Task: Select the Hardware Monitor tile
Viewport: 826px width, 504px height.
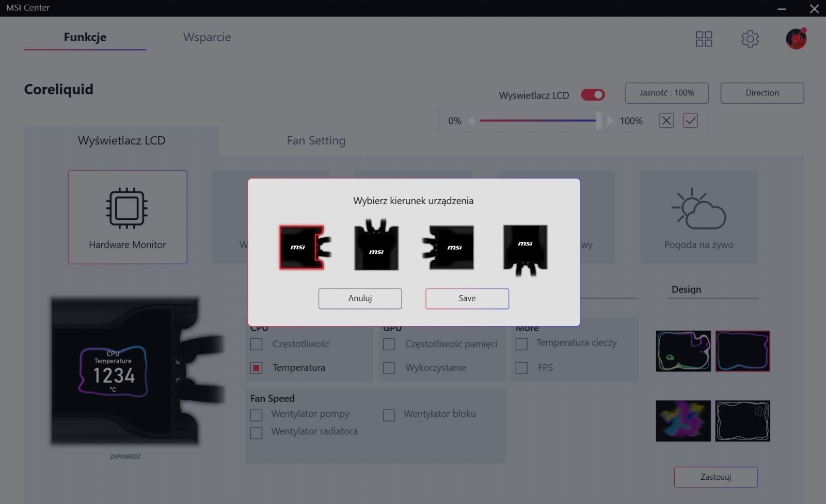Action: point(128,217)
